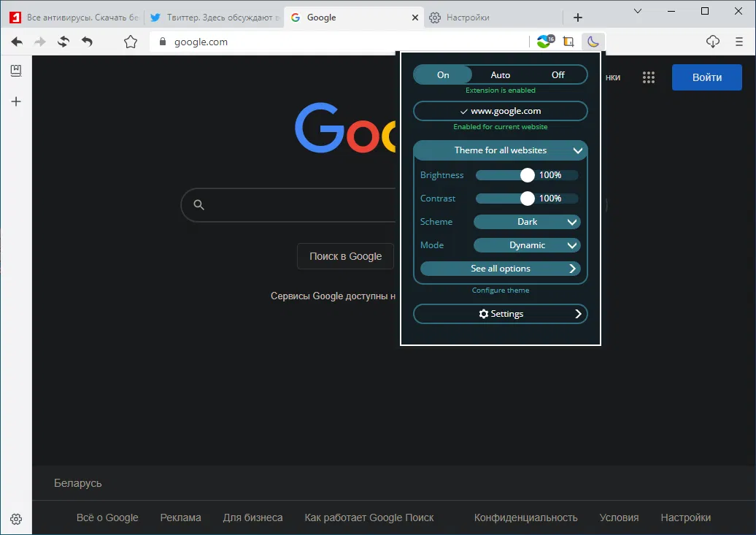
Task: Open the tab list chevron in title bar
Action: [637, 11]
